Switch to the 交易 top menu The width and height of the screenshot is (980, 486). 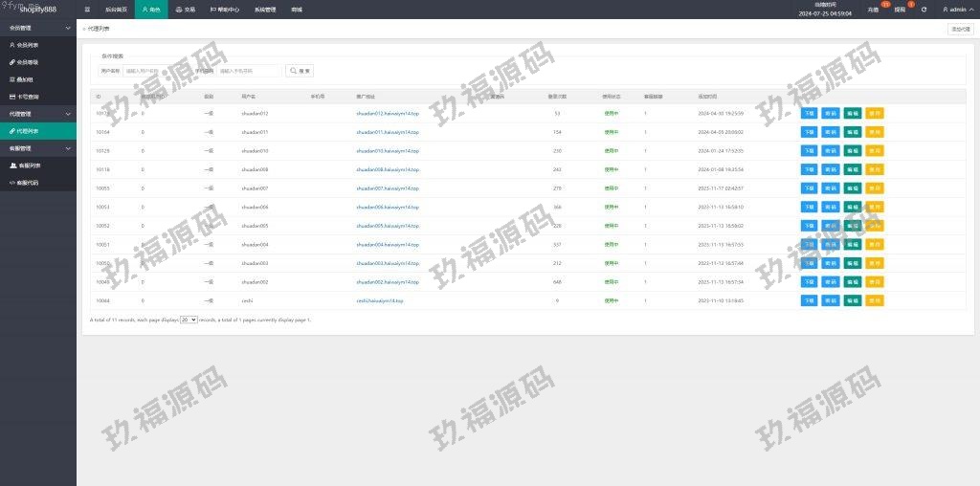click(185, 10)
